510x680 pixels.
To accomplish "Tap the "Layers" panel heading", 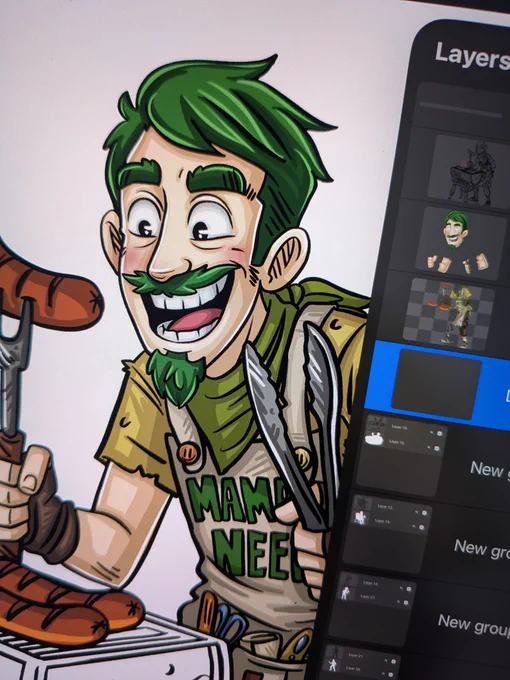I will (x=472, y=57).
